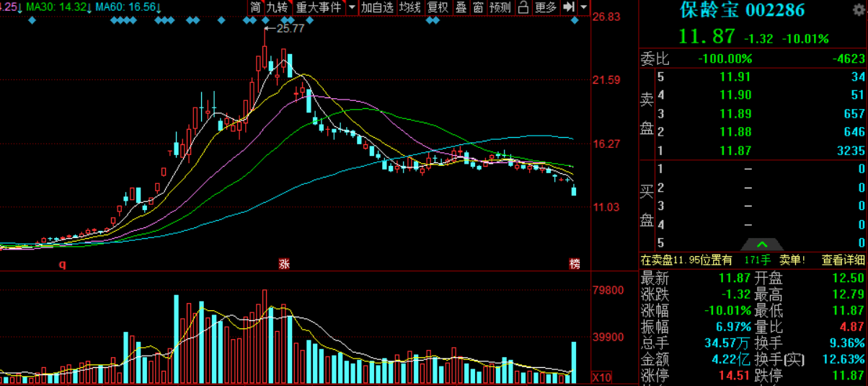Select the 九转 indicator tab
868x386 pixels.
tap(277, 7)
